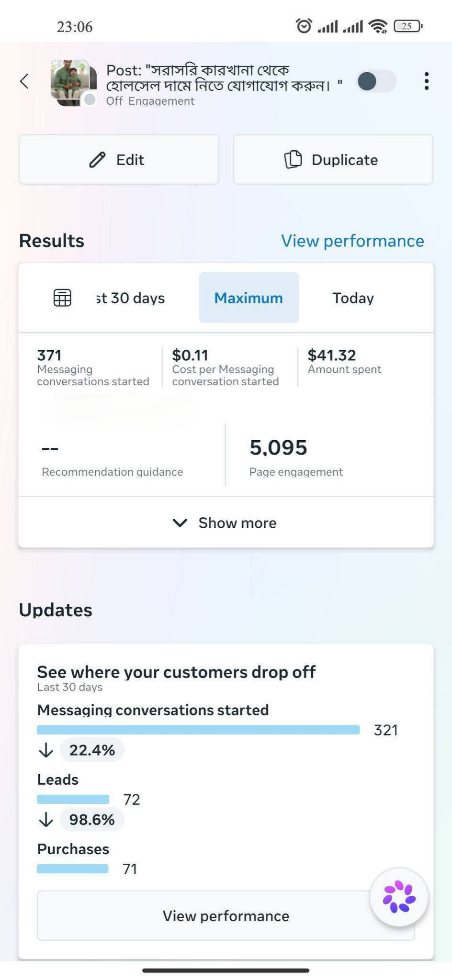Open View performance link beside Results
The width and height of the screenshot is (452, 980).
pyautogui.click(x=352, y=241)
